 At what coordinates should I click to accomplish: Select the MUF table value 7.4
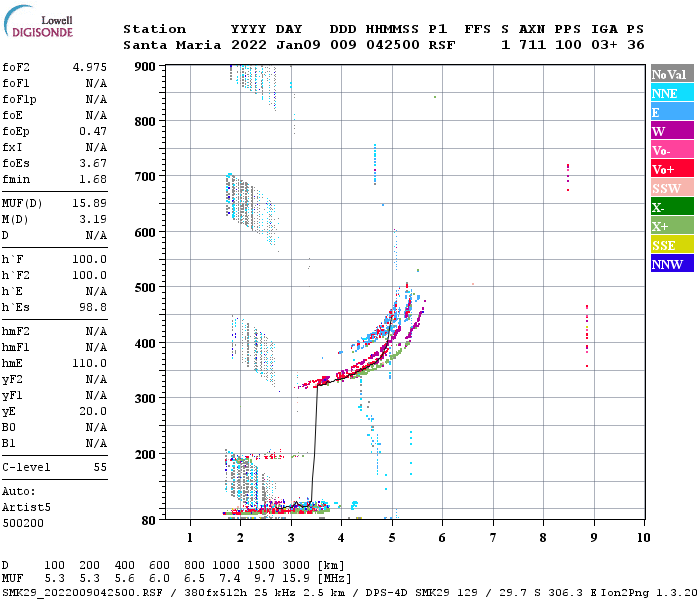230,579
